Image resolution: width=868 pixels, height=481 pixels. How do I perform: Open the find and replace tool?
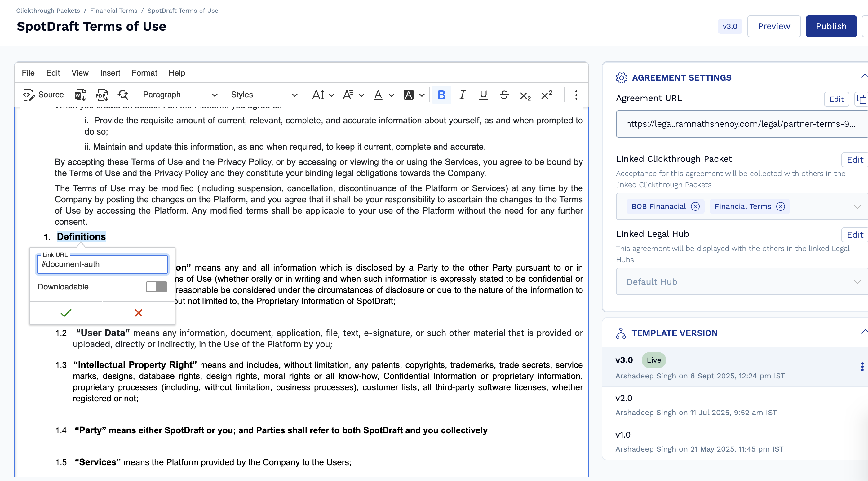coord(123,95)
